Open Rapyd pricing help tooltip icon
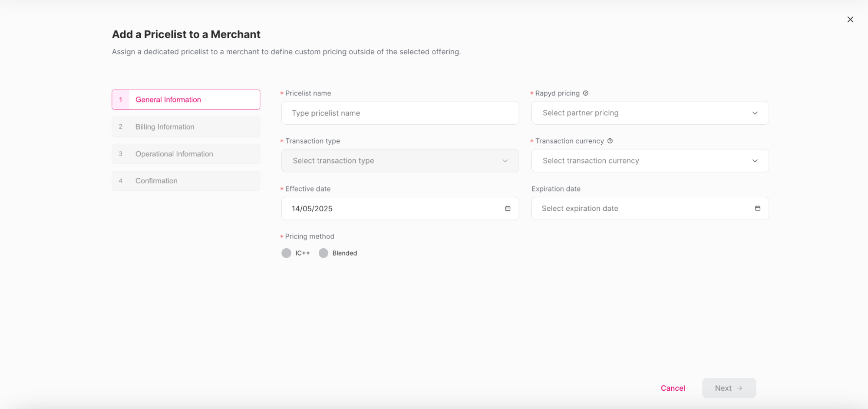Image resolution: width=868 pixels, height=409 pixels. point(585,93)
